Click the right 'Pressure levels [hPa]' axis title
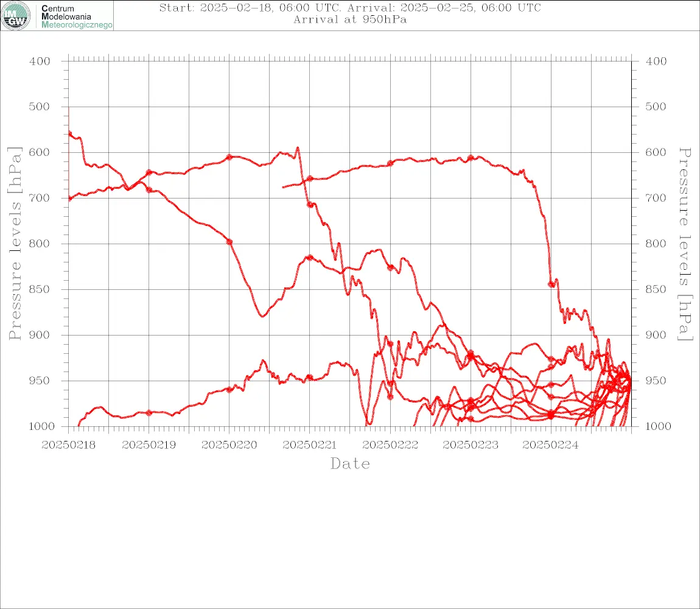This screenshot has height=609, width=700. [685, 244]
